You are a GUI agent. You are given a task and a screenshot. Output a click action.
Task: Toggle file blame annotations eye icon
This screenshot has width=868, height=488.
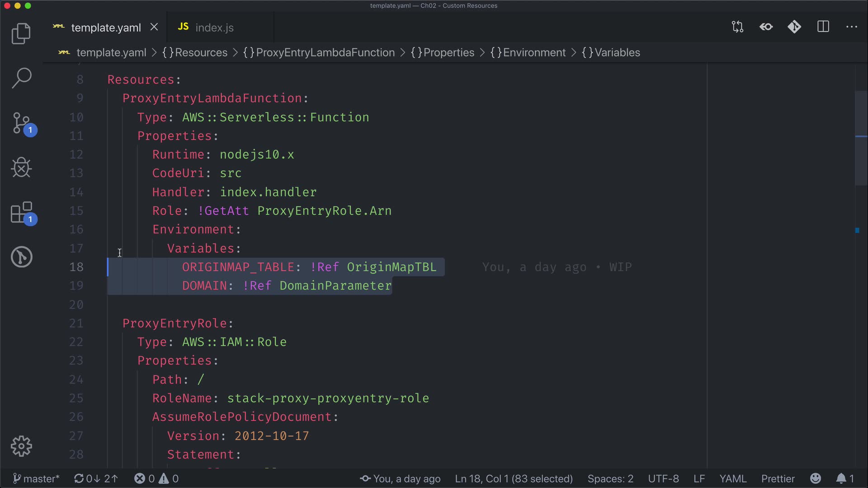[x=766, y=27]
